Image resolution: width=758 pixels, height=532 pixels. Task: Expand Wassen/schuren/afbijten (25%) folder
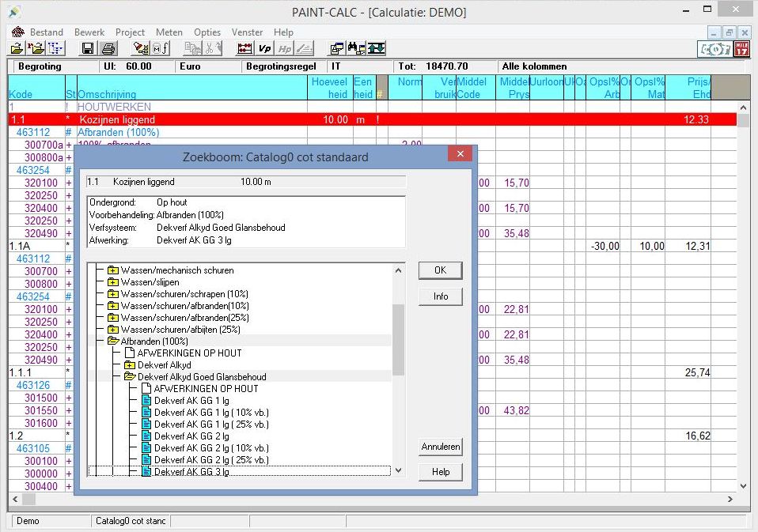pos(112,330)
